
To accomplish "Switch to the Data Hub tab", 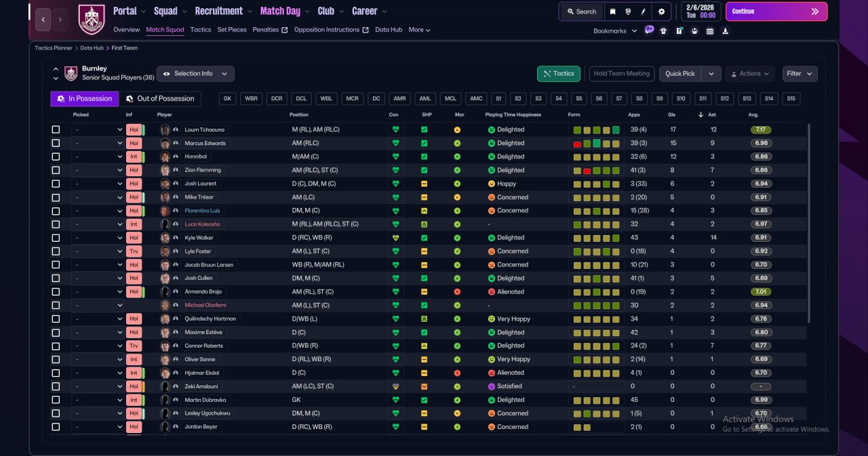I will pos(389,30).
